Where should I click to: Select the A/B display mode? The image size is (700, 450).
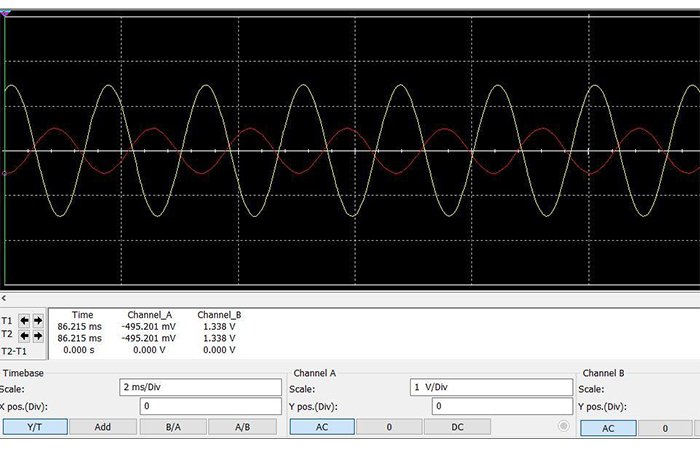(242, 427)
